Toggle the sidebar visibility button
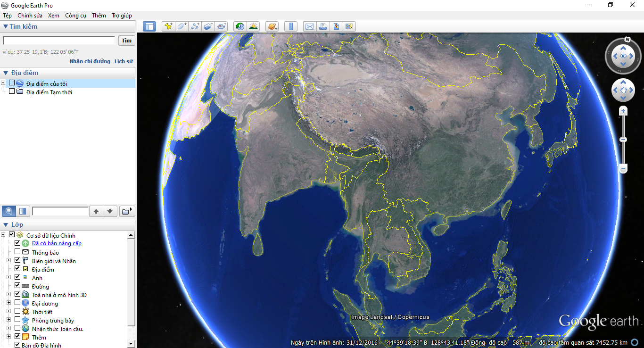This screenshot has width=644, height=348. [149, 26]
